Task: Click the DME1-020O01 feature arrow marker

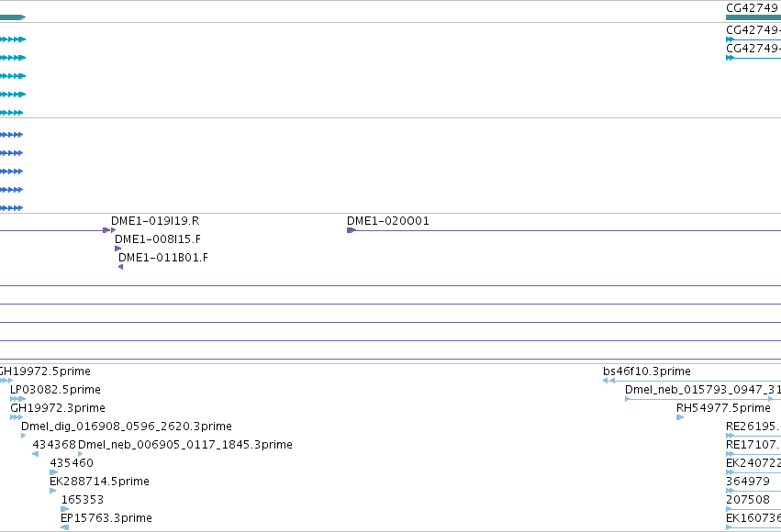Action: 351,230
